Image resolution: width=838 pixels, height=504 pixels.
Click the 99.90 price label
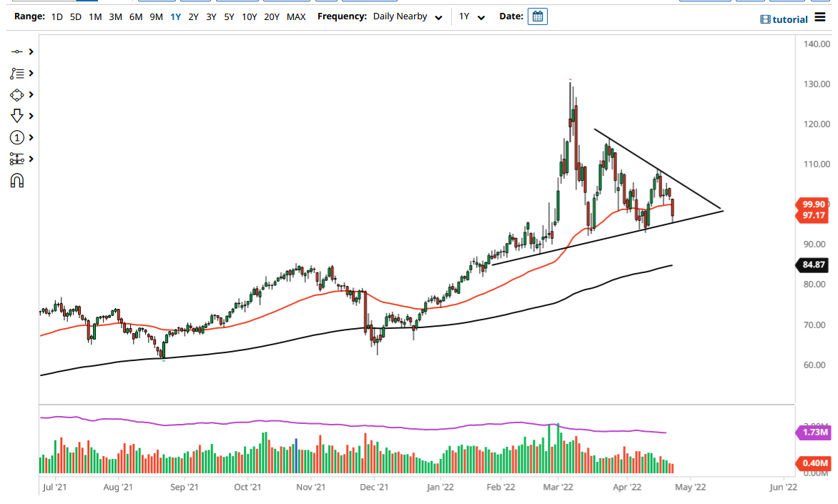click(x=812, y=204)
